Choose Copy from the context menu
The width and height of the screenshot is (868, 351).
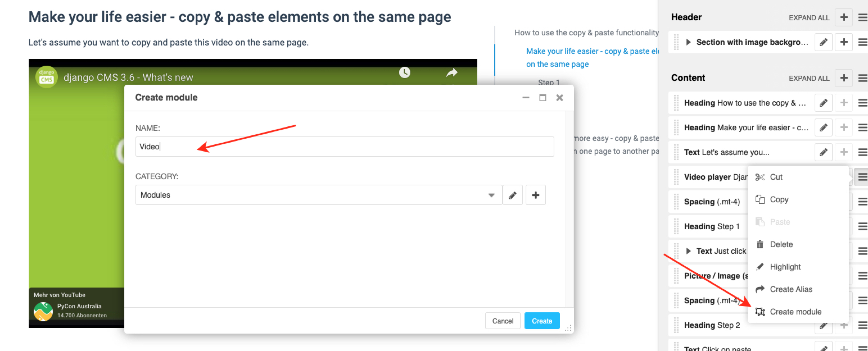coord(779,200)
